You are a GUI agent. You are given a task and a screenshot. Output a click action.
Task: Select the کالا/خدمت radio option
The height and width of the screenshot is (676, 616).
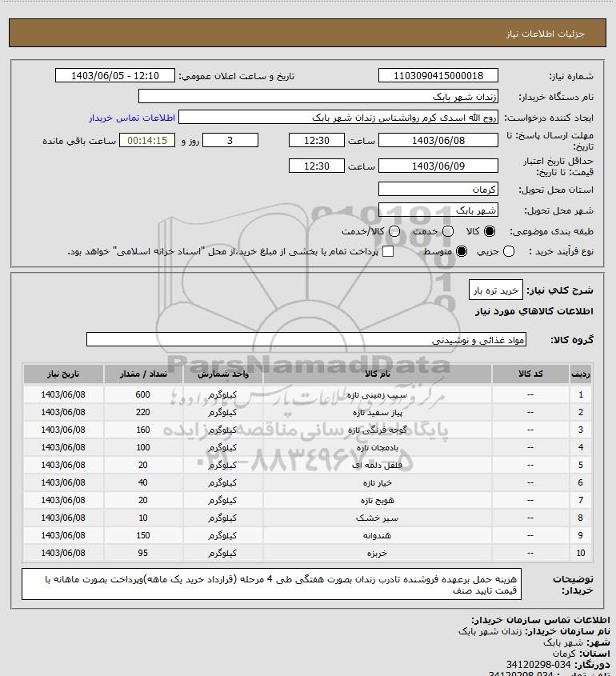tap(394, 231)
